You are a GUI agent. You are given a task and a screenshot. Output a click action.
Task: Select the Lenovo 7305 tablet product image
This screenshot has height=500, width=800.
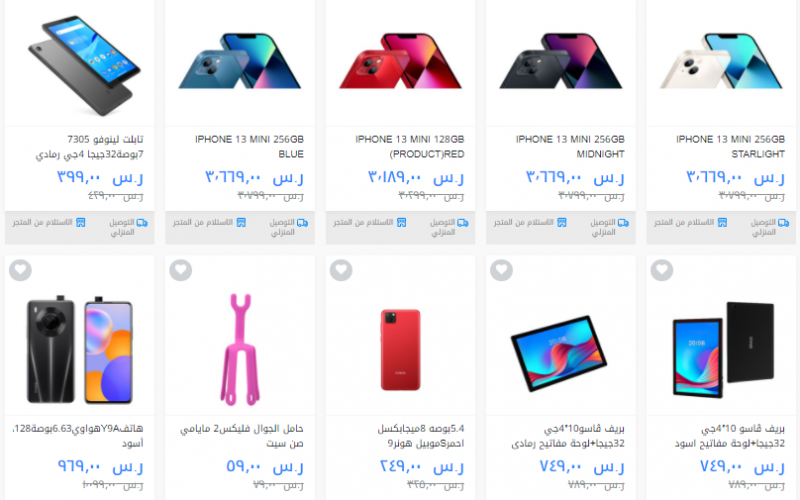(x=84, y=65)
